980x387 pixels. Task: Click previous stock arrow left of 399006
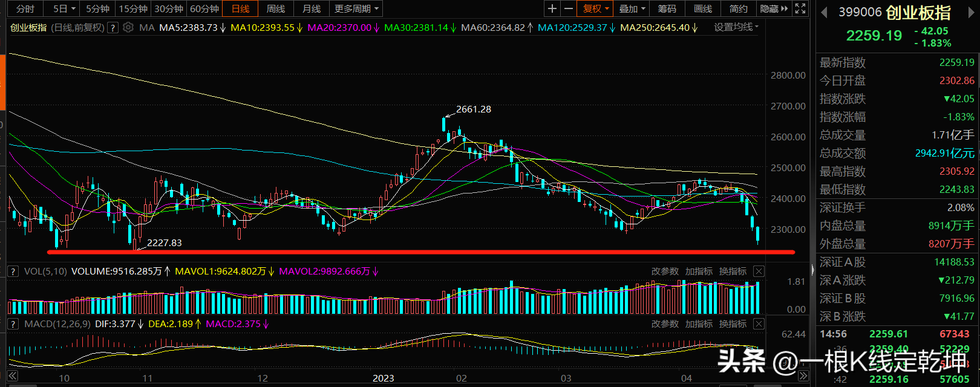tap(824, 12)
